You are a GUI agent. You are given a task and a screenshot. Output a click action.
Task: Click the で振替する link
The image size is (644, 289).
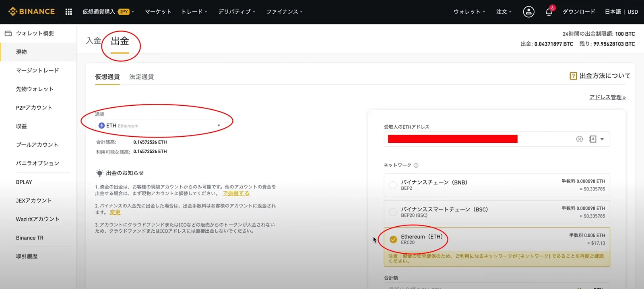[x=236, y=193]
